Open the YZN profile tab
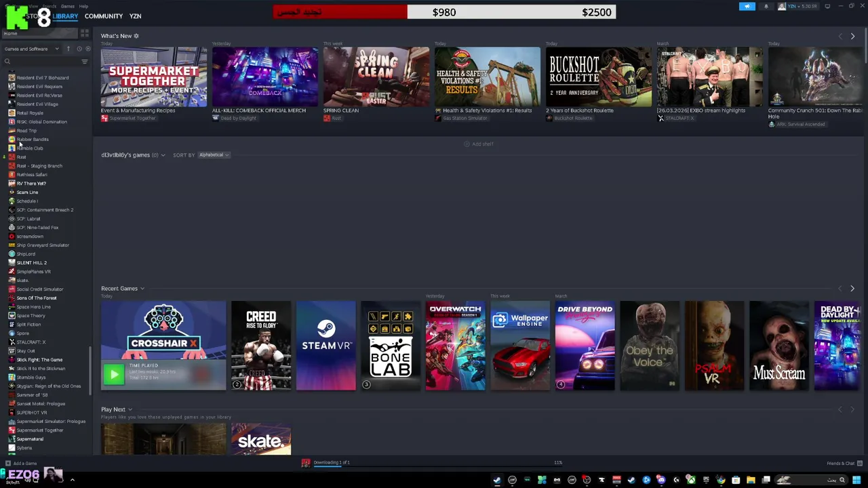868x488 pixels. (x=135, y=16)
